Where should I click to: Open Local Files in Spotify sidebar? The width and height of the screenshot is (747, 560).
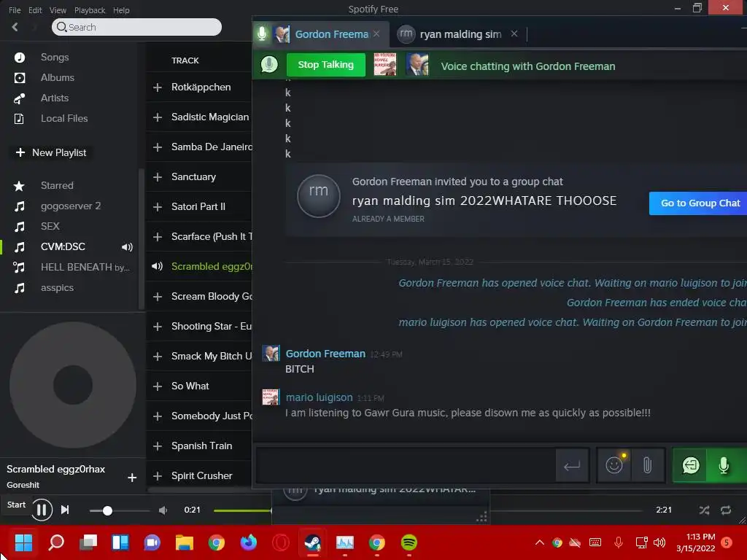(64, 119)
